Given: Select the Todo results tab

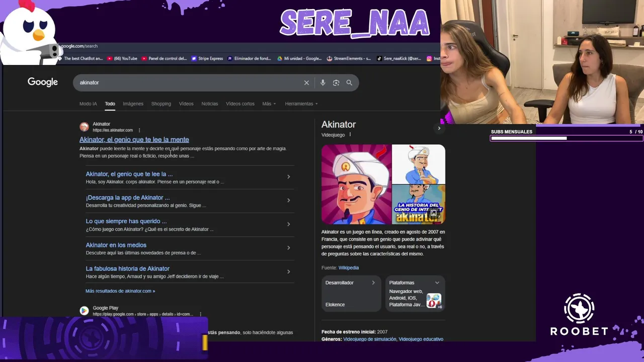Looking at the screenshot, I should coord(110,104).
